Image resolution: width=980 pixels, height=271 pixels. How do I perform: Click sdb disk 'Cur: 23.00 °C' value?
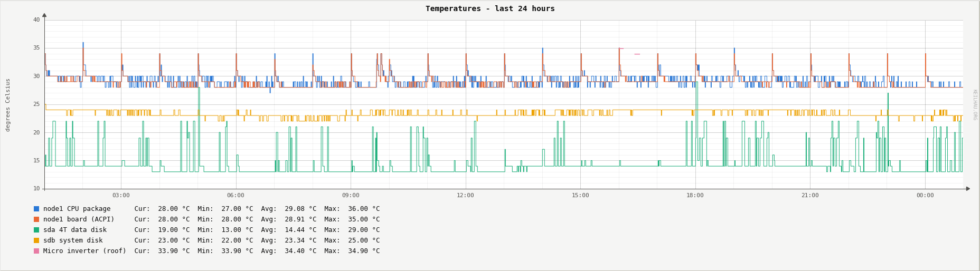pos(162,240)
